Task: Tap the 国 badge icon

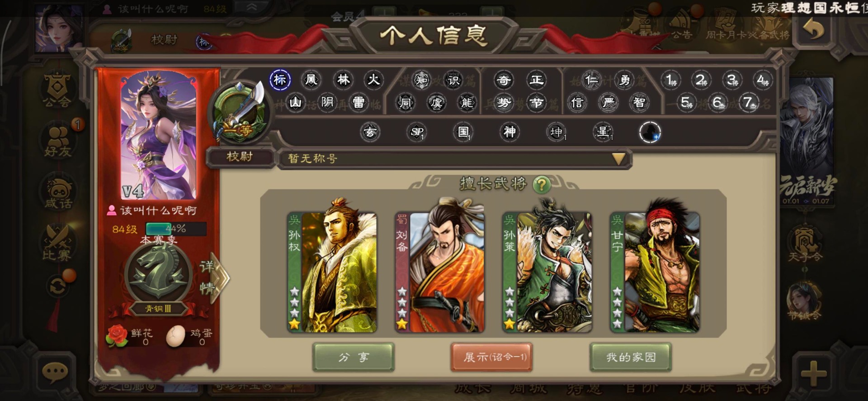Action: point(463,132)
